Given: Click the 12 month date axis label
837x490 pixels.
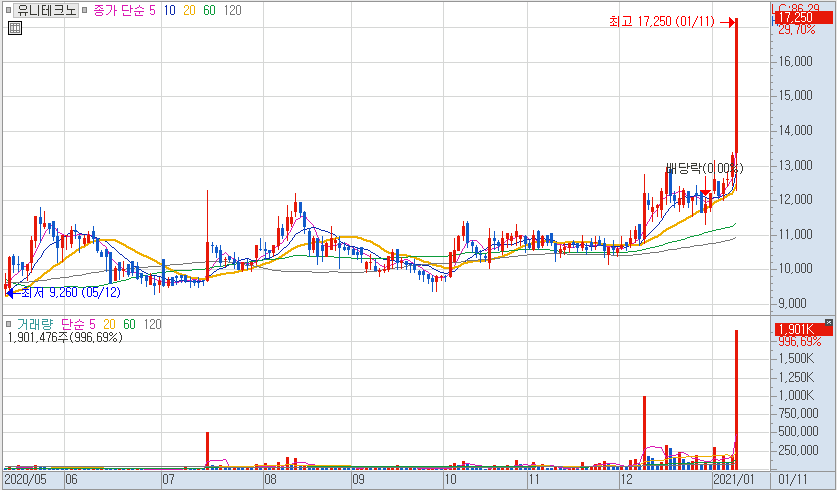Looking at the screenshot, I should pyautogui.click(x=627, y=479).
